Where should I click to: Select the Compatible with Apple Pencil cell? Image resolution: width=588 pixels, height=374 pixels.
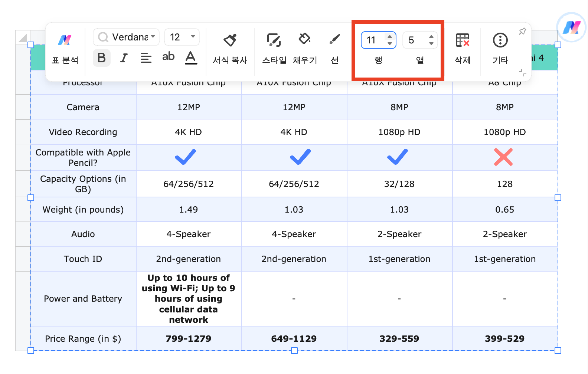[x=83, y=158]
